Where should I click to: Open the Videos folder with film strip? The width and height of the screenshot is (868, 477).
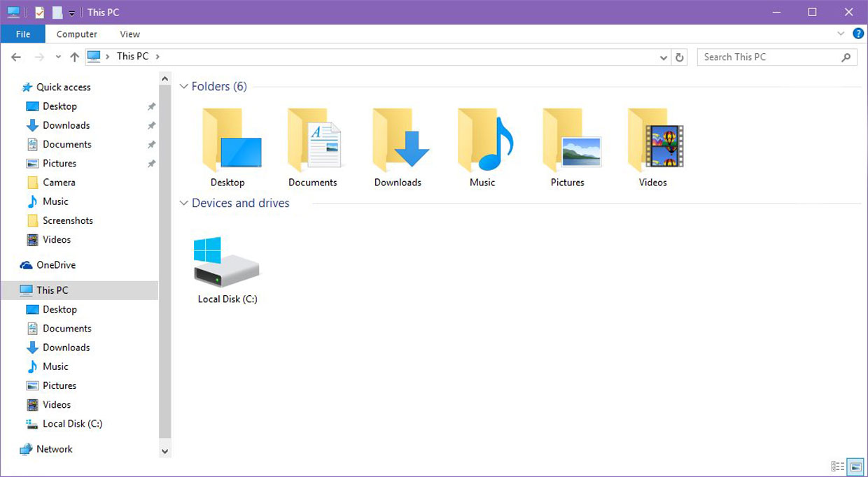click(653, 142)
